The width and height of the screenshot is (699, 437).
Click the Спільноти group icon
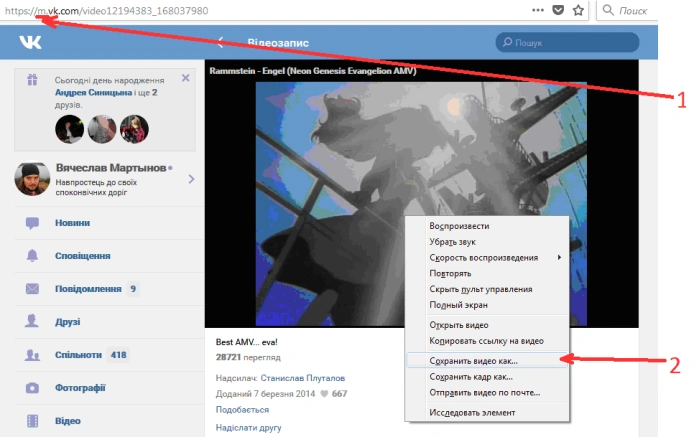[x=32, y=355]
